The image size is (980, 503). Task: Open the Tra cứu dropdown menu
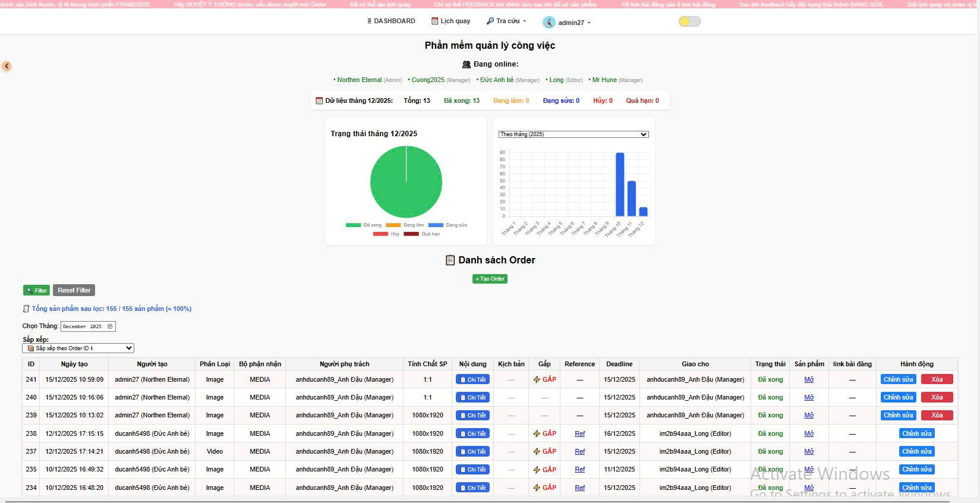click(x=506, y=21)
